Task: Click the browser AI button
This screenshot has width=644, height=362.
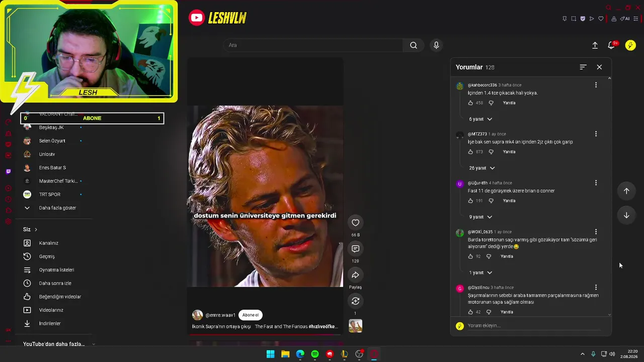Action: point(625,19)
